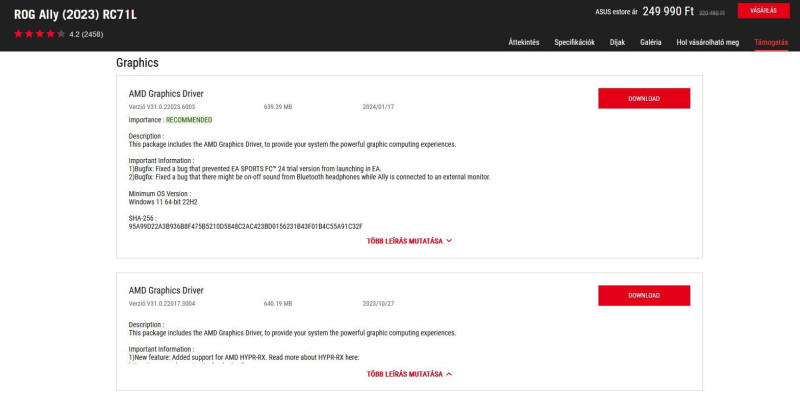Screen dimensions: 800x397
Task: Click the star rating icons
Action: [40, 34]
